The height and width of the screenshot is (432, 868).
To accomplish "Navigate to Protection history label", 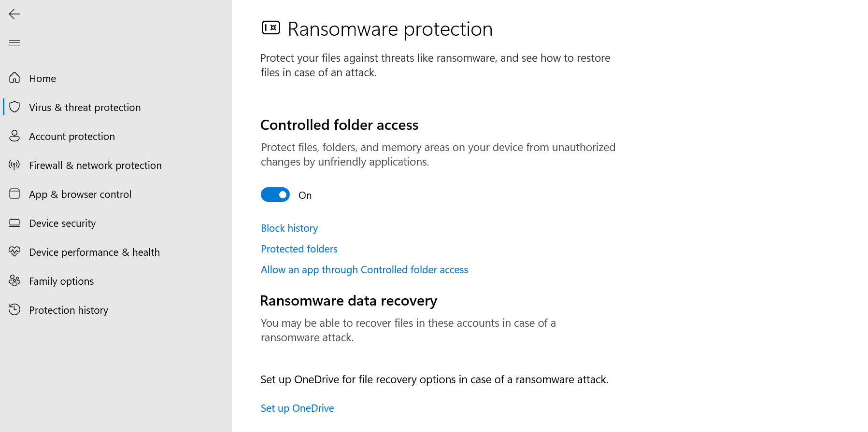I will pos(69,310).
